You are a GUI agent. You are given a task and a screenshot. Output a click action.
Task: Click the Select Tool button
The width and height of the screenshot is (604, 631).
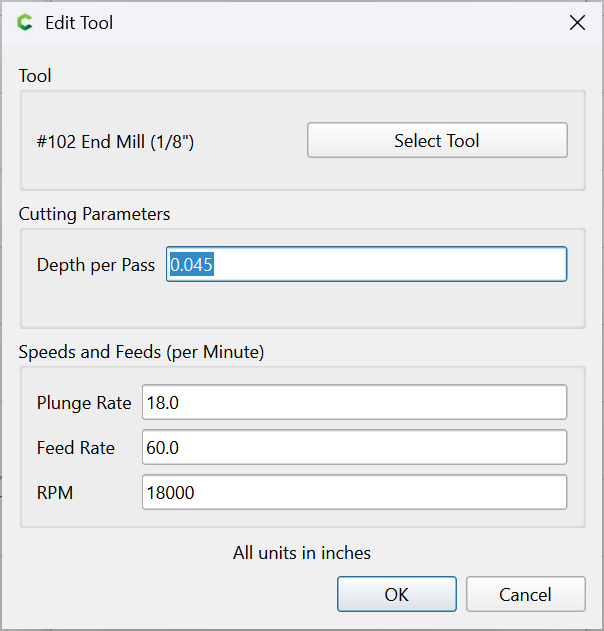437,140
